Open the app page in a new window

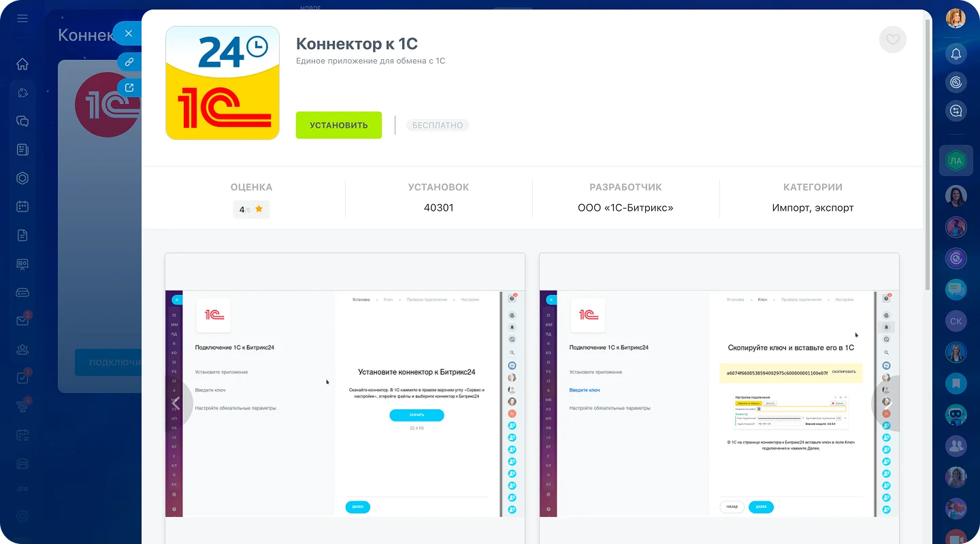click(x=129, y=88)
